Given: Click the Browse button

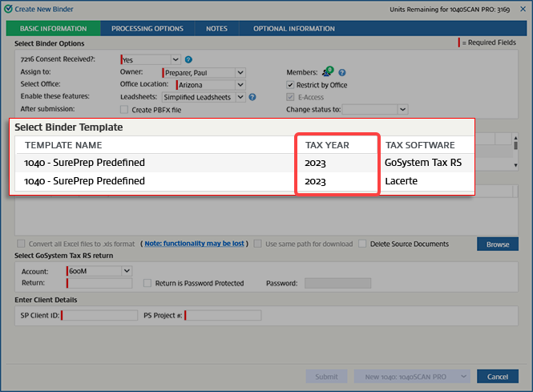Looking at the screenshot, I should (497, 244).
